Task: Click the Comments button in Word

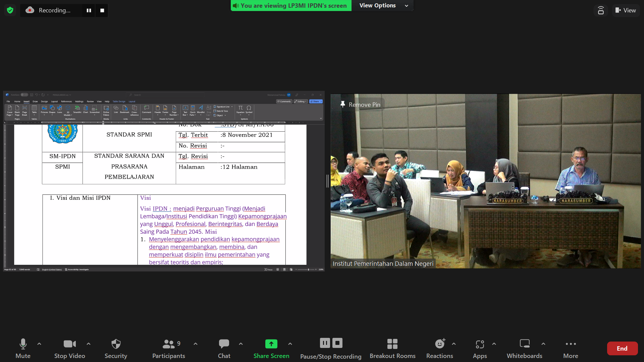Action: tap(284, 101)
